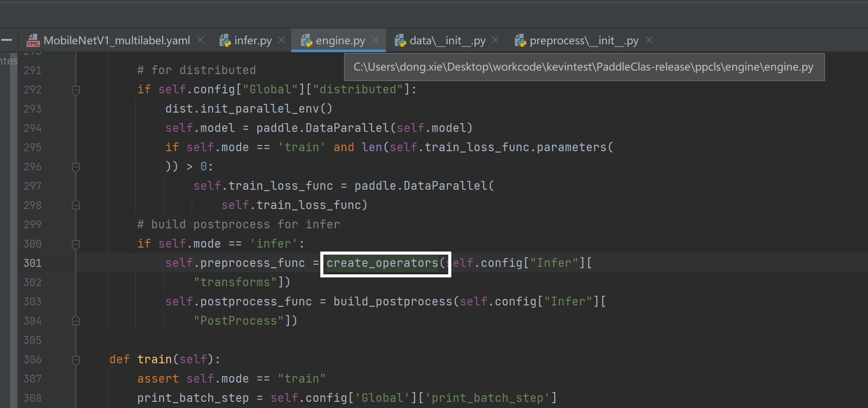Click build_postprocess on line 303
Viewport: 868px width, 408px height.
click(393, 302)
